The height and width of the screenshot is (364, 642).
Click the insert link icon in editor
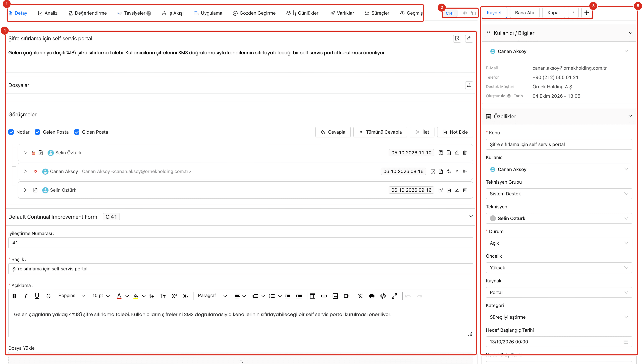[324, 296]
